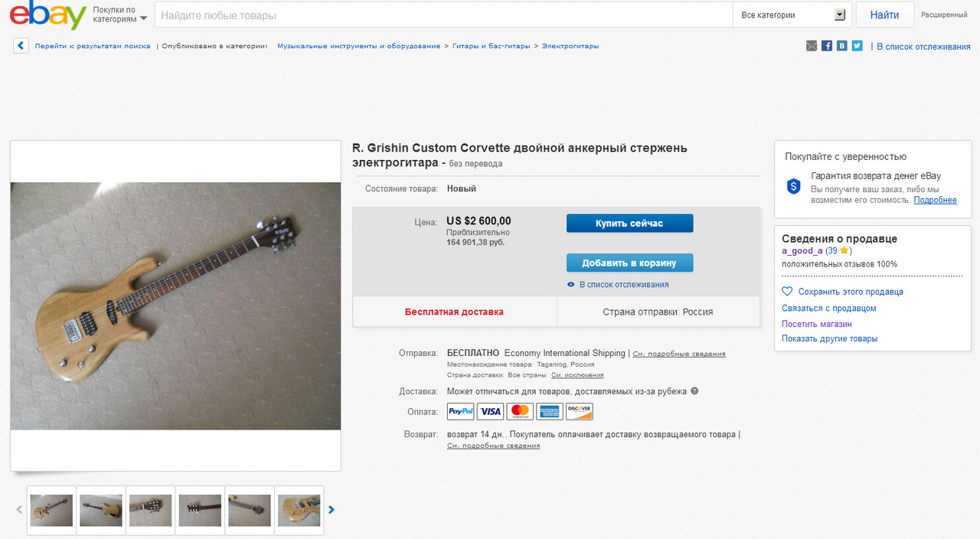The height and width of the screenshot is (539, 980).
Task: Click the search input field
Action: (x=443, y=15)
